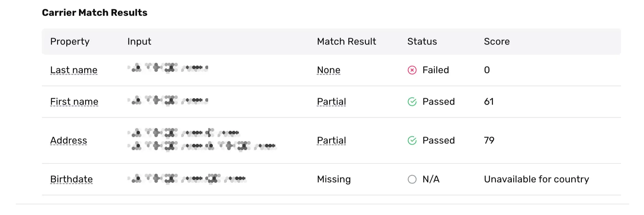Click the Input column header
Image resolution: width=644 pixels, height=215 pixels.
point(139,42)
